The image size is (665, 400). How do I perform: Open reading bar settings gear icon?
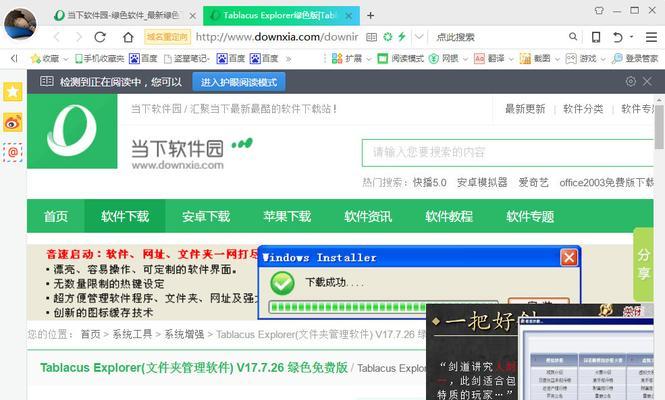[631, 81]
